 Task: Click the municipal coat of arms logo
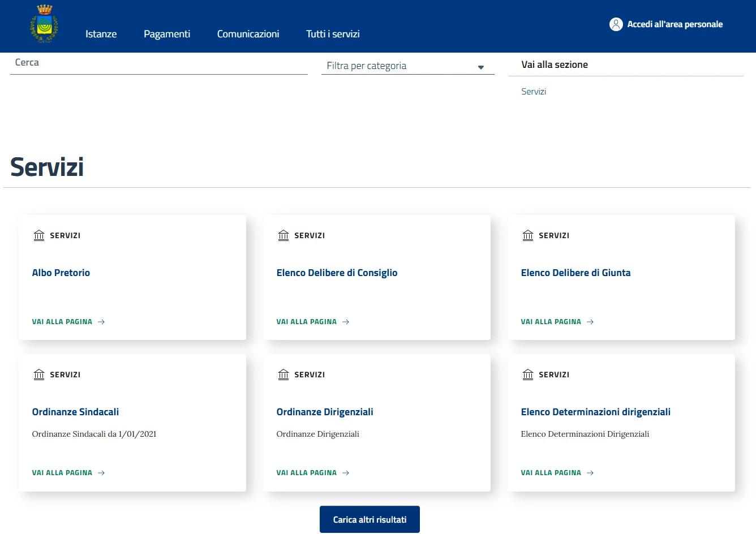44,24
